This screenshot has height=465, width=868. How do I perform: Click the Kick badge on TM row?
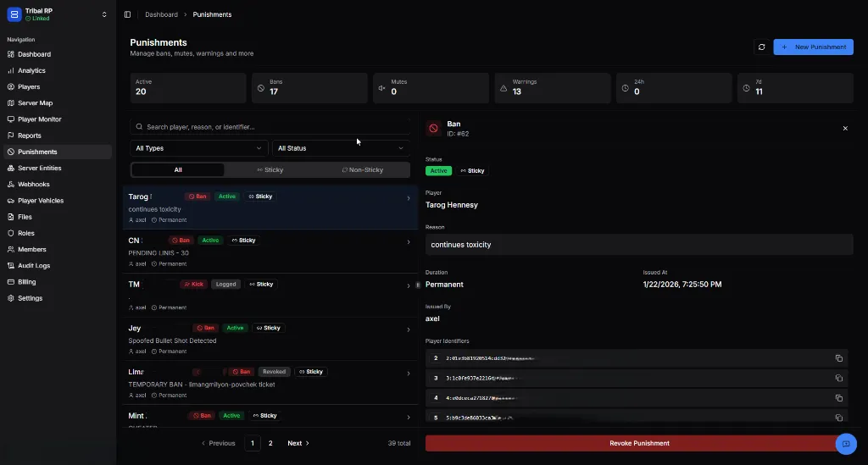194,285
